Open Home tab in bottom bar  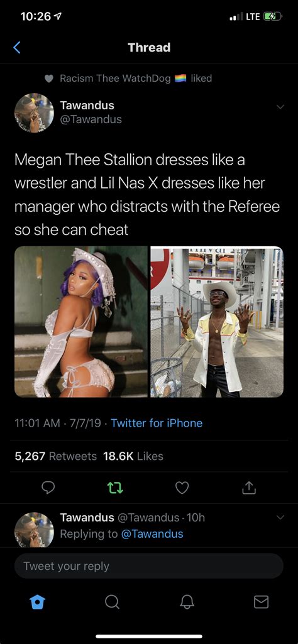[37, 602]
